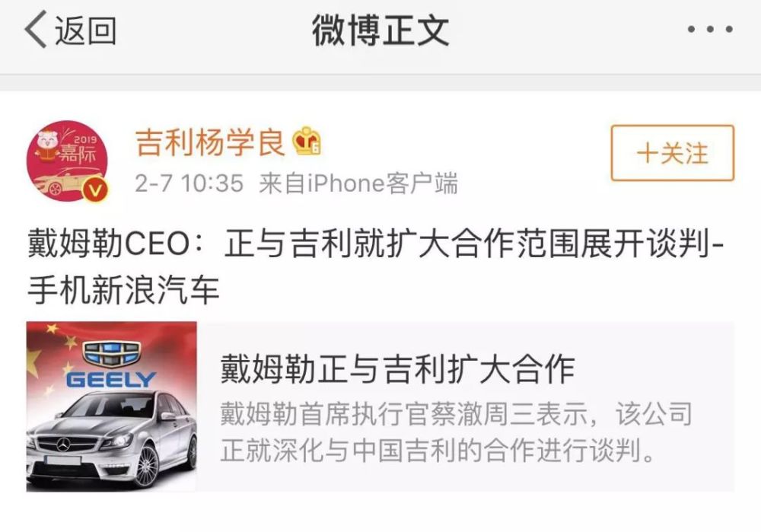Open 吉利杨学良 profile avatar

pos(68,161)
